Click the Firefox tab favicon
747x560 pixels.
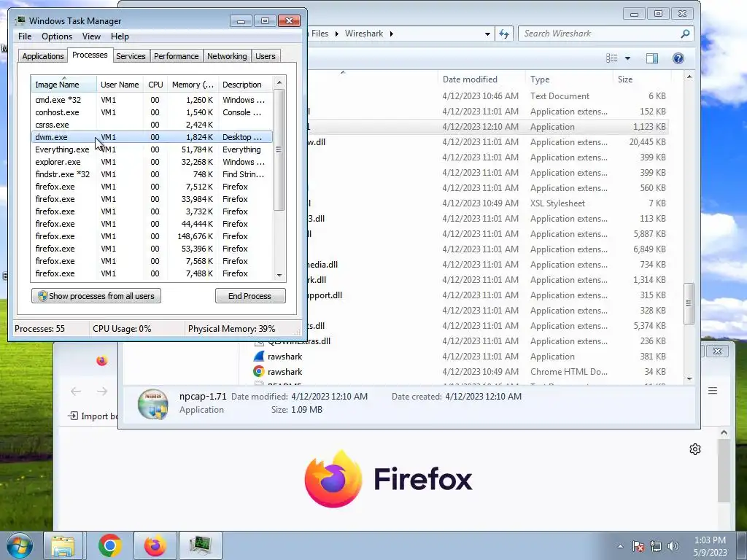pyautogui.click(x=101, y=361)
